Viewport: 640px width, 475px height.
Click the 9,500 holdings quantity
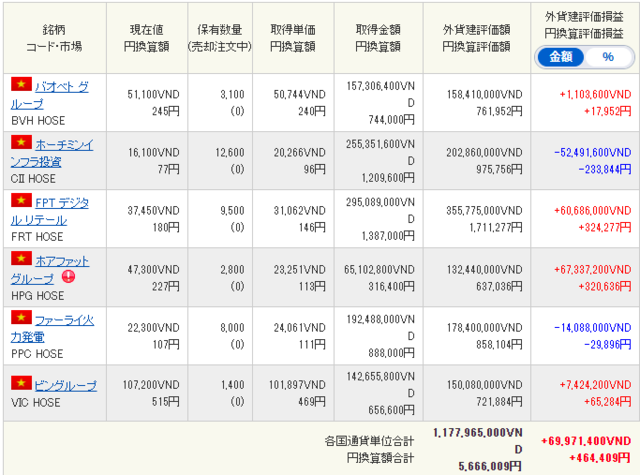coord(232,211)
